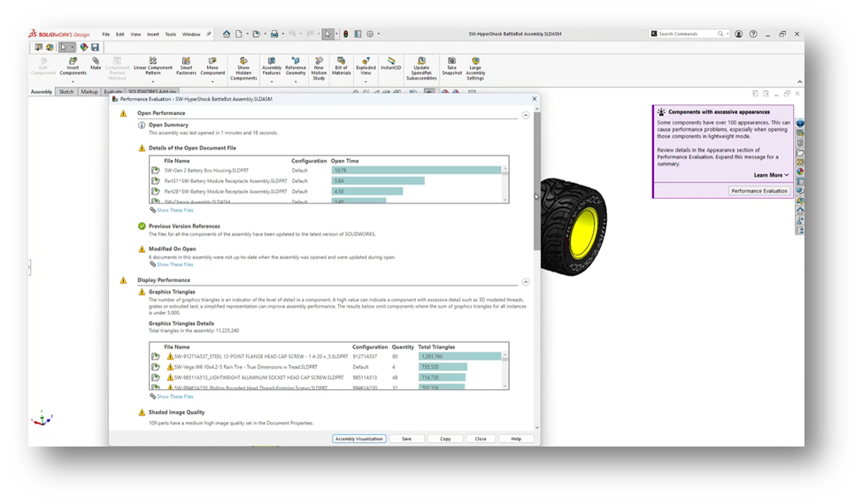The width and height of the screenshot is (862, 504).
Task: Open the Edit menu
Action: [119, 34]
